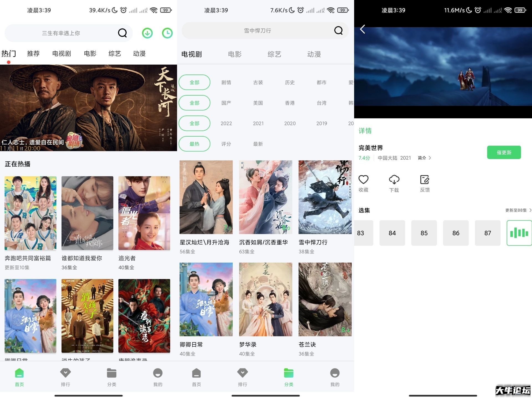Switch to the 推荐 tab on home
Screen dimensions: 532x399
click(x=33, y=53)
